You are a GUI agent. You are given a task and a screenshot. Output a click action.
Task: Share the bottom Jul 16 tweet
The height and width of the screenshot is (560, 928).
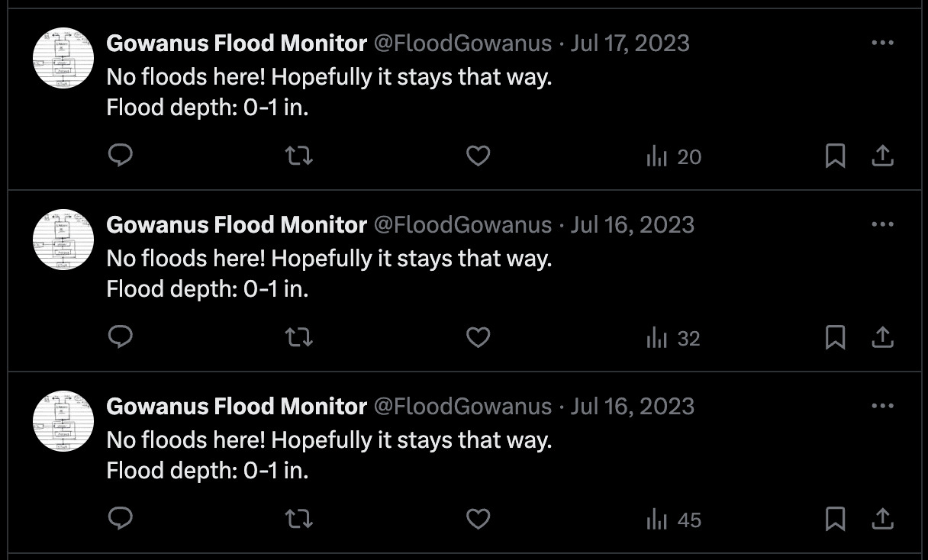[x=883, y=519]
